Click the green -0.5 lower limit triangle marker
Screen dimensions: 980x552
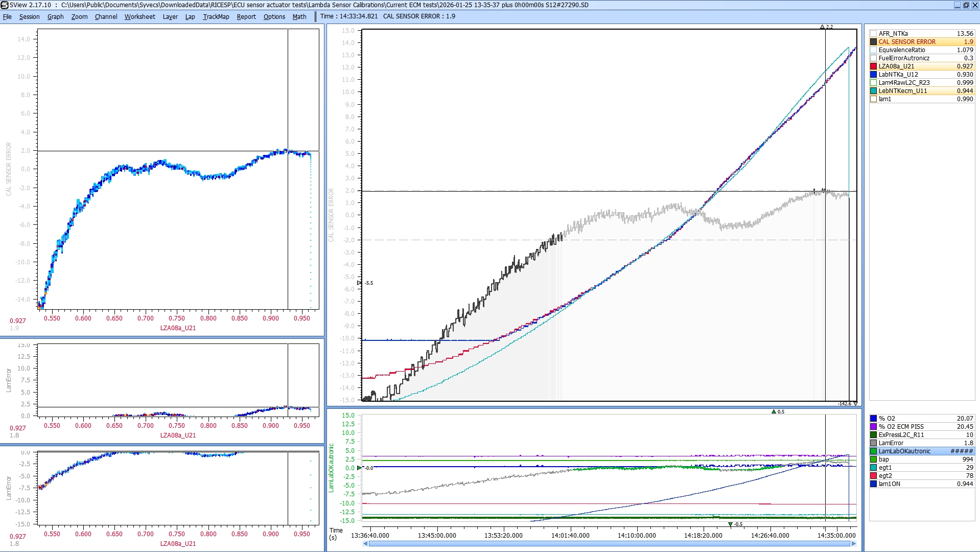point(730,524)
